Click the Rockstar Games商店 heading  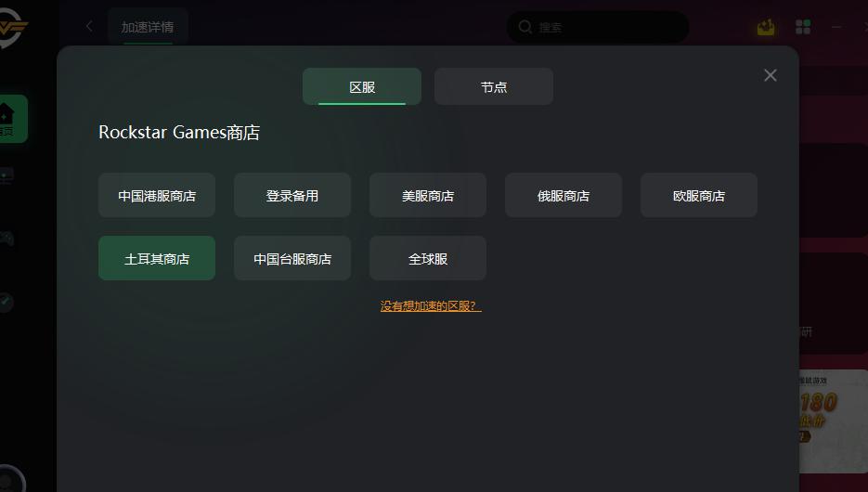point(179,132)
